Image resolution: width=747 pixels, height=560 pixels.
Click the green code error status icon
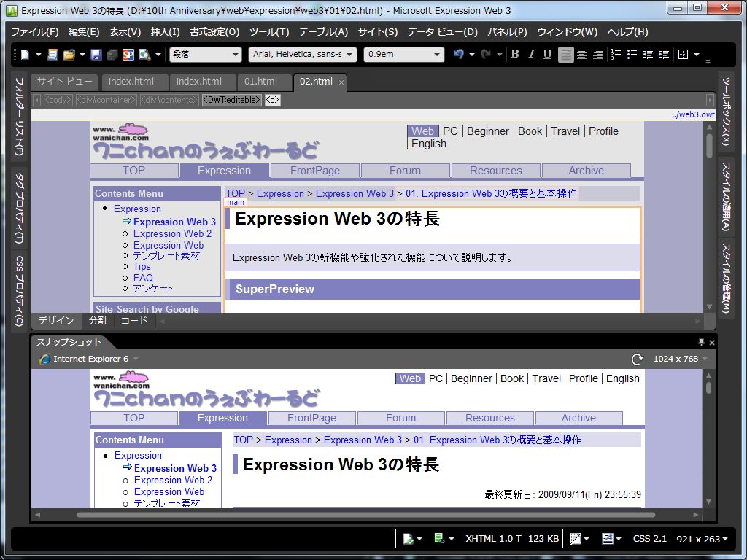(439, 539)
